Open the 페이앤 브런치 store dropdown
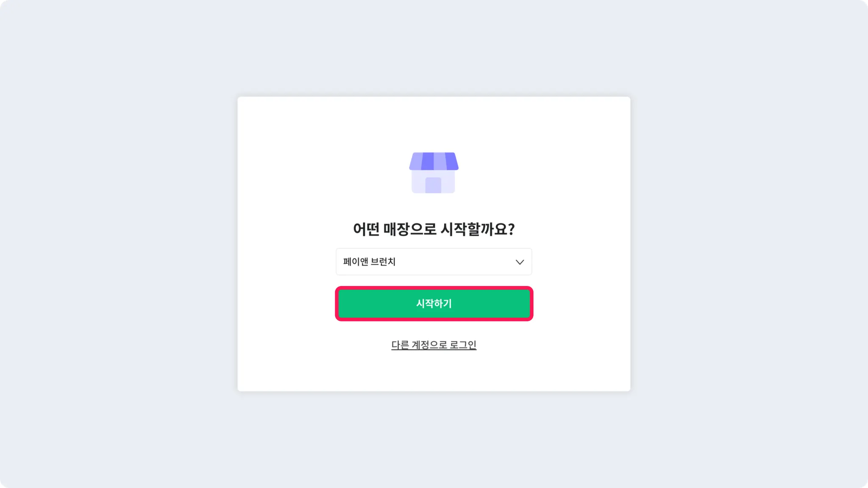 coord(434,262)
